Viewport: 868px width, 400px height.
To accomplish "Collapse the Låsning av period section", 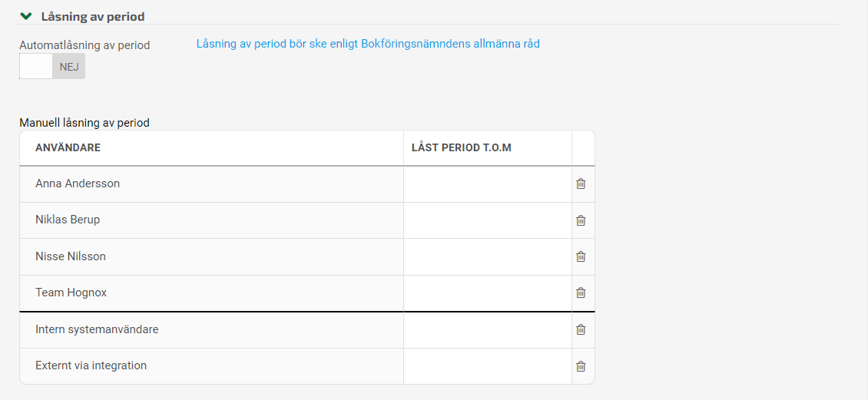I will (25, 17).
